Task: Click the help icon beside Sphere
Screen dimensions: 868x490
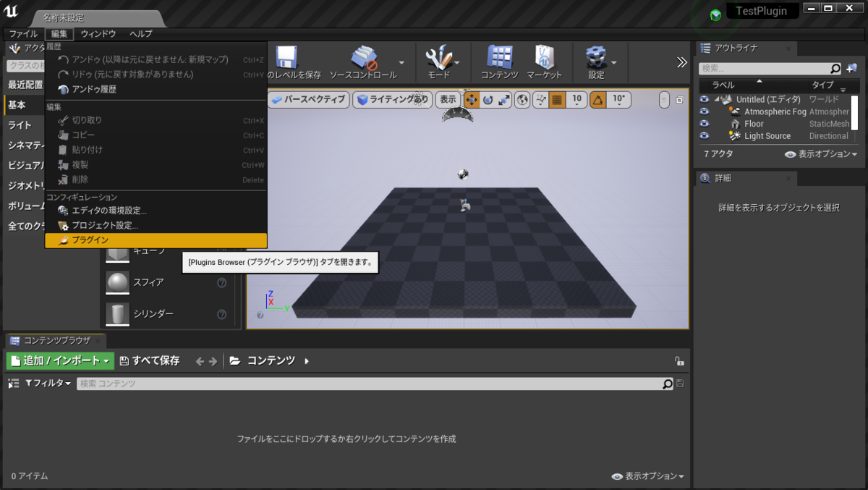Action: click(x=222, y=282)
